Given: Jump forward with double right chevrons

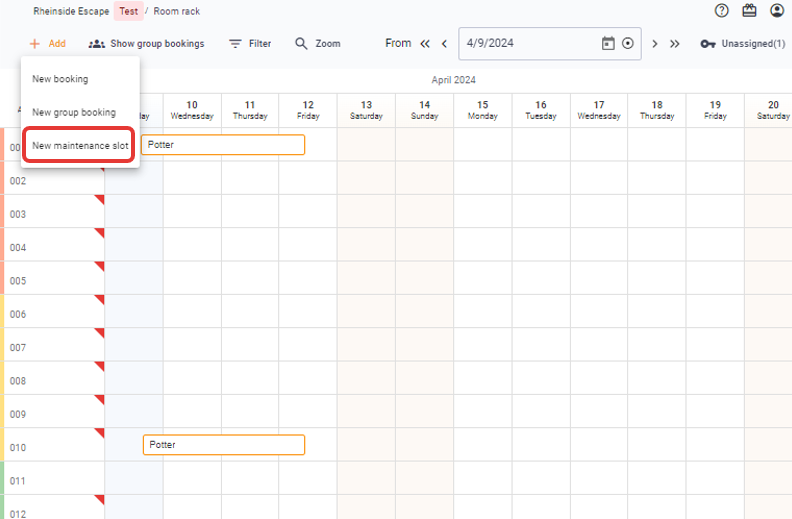Looking at the screenshot, I should click(675, 44).
